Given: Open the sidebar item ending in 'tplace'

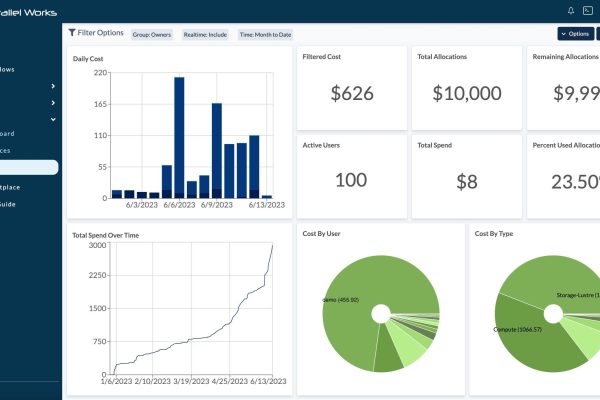Looking at the screenshot, I should 10,187.
